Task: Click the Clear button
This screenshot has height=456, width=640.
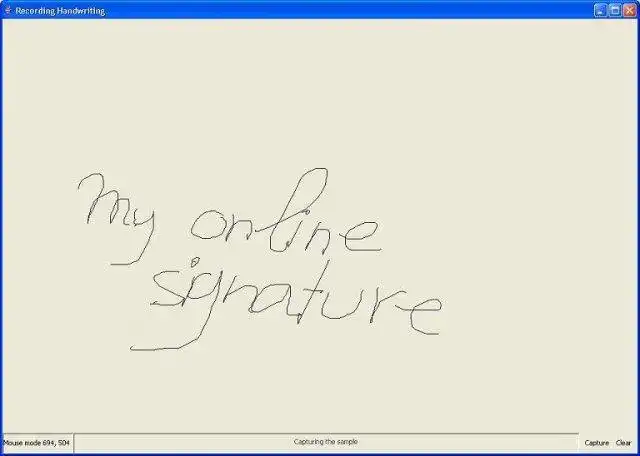Action: click(x=623, y=443)
